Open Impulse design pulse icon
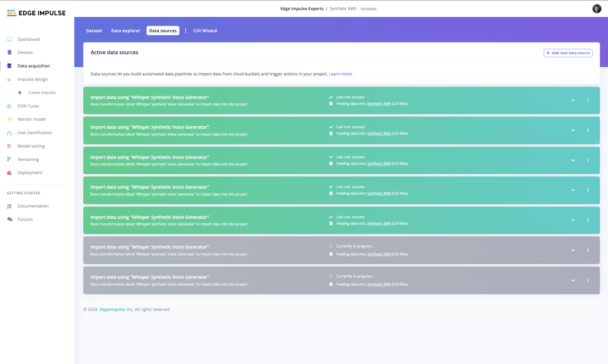608x364 pixels. click(x=9, y=79)
